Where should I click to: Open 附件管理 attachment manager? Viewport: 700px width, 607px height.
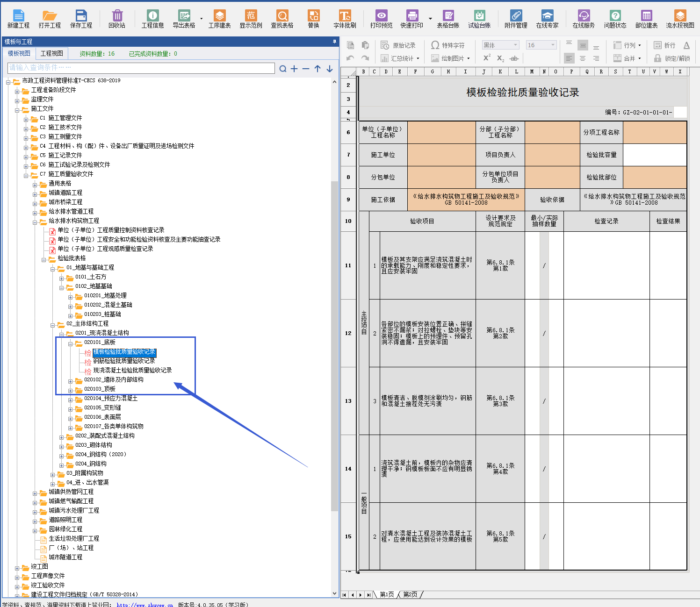(516, 19)
